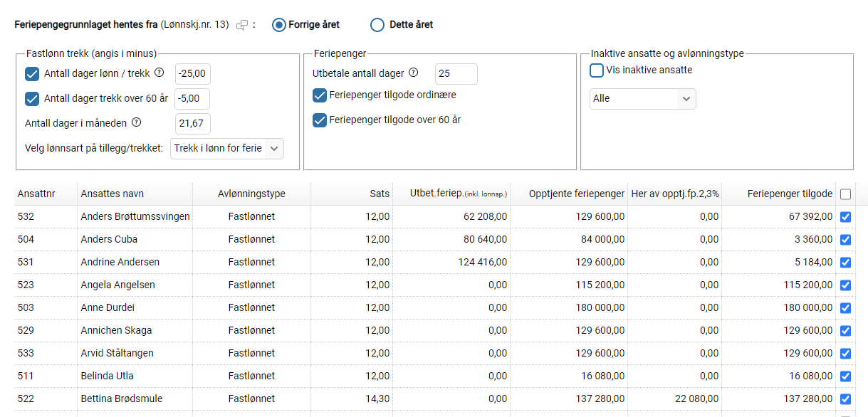The image size is (868, 417).
Task: Click the Utbetale antall dager field with 25
Action: pyautogui.click(x=456, y=74)
